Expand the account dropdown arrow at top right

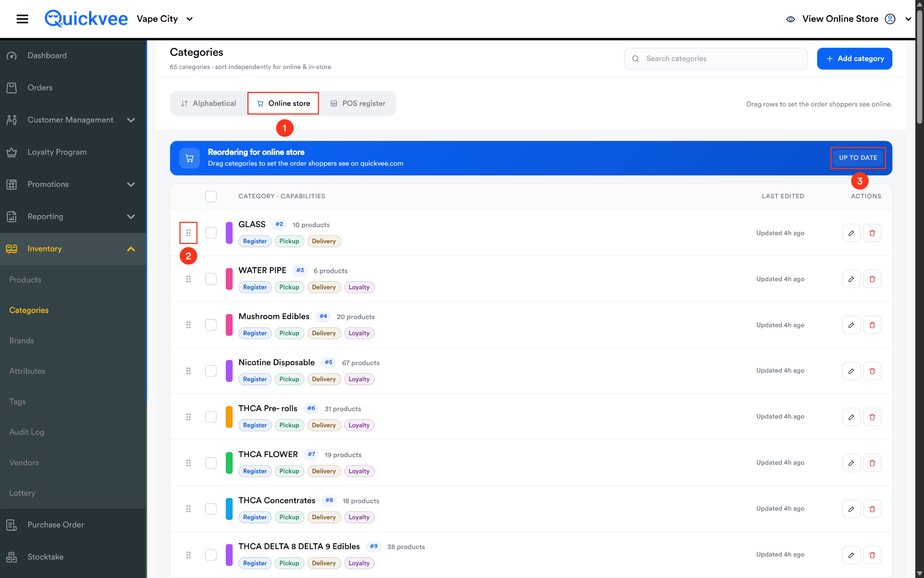(x=908, y=19)
